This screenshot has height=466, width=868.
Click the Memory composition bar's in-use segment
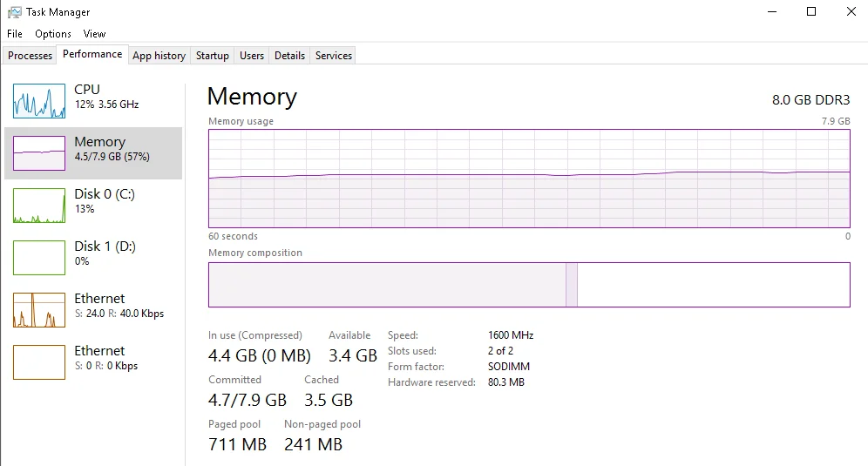[x=387, y=285]
